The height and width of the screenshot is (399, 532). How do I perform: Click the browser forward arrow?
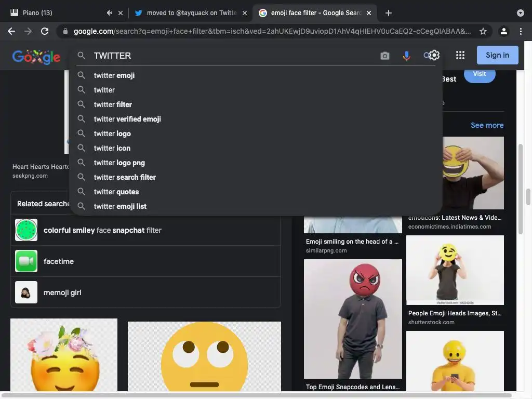(x=28, y=31)
